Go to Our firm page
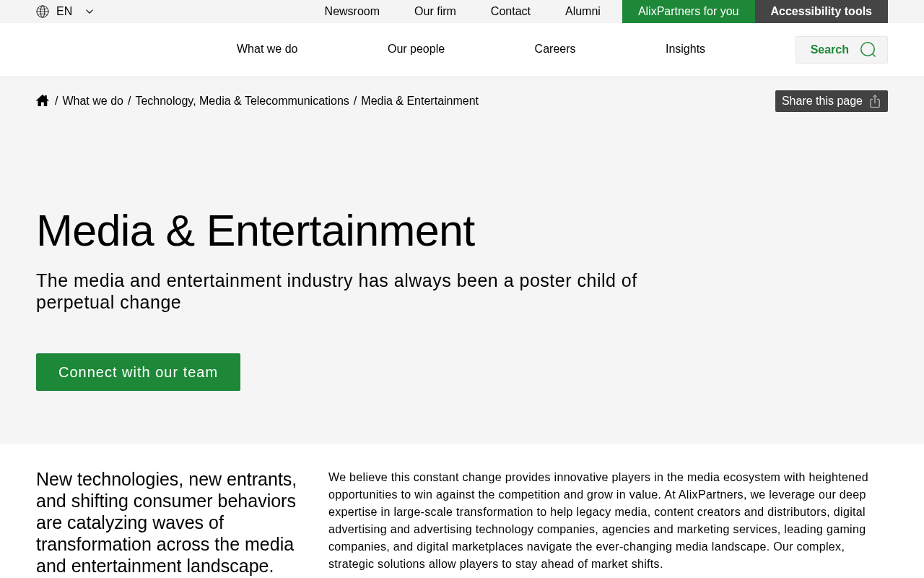This screenshot has height=578, width=924. [435, 12]
